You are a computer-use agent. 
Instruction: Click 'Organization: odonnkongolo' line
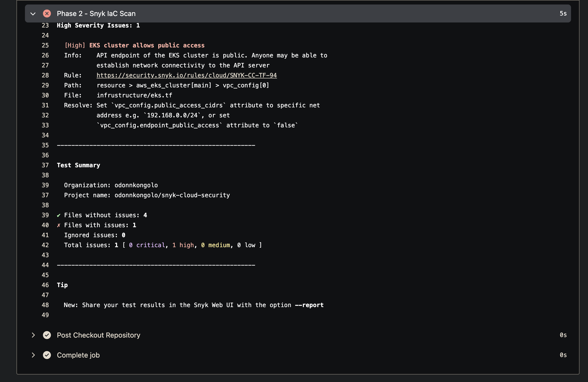pos(111,185)
